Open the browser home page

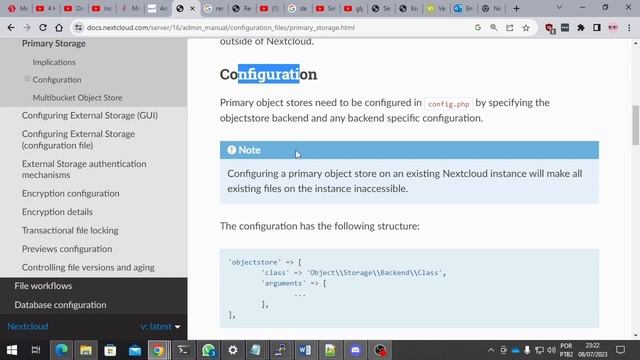click(x=59, y=27)
